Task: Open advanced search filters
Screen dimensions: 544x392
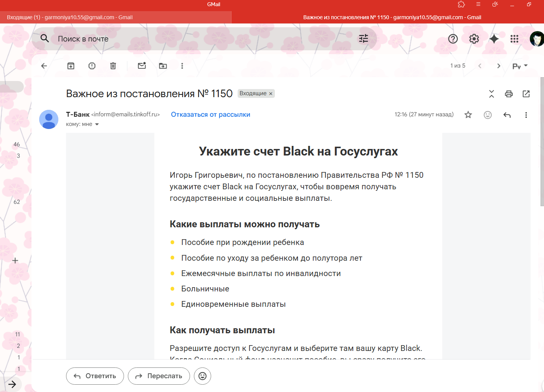Action: pyautogui.click(x=363, y=38)
